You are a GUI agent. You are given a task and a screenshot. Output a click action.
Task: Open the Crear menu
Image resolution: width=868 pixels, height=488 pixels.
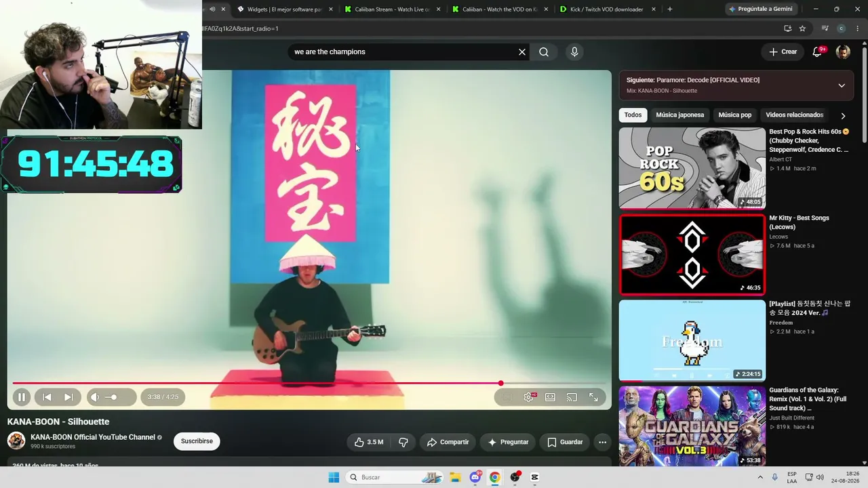pos(783,52)
